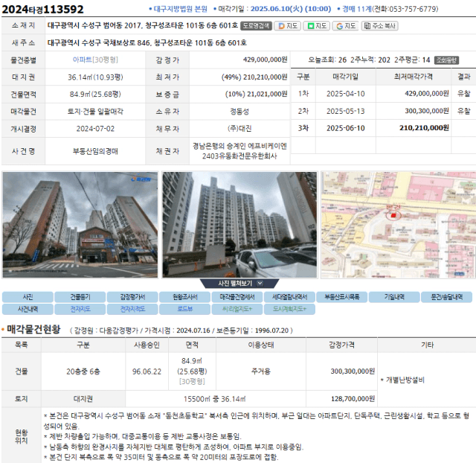The image size is (476, 463).
Task: Click the 조회동향 view trend button
Action: [x=446, y=60]
